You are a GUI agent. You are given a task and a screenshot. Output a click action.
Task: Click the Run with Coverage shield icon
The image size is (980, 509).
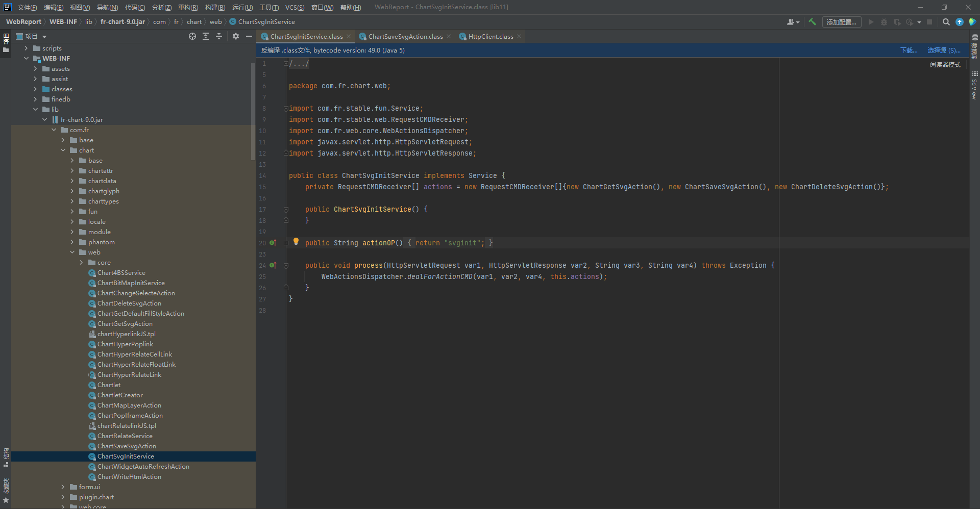click(x=897, y=22)
